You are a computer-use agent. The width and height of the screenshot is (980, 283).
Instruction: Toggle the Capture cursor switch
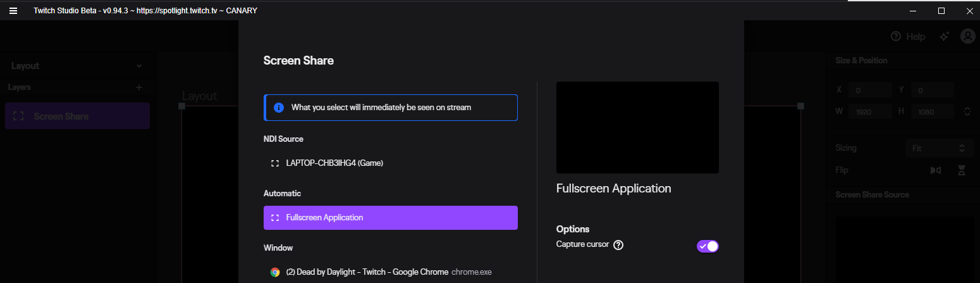707,246
